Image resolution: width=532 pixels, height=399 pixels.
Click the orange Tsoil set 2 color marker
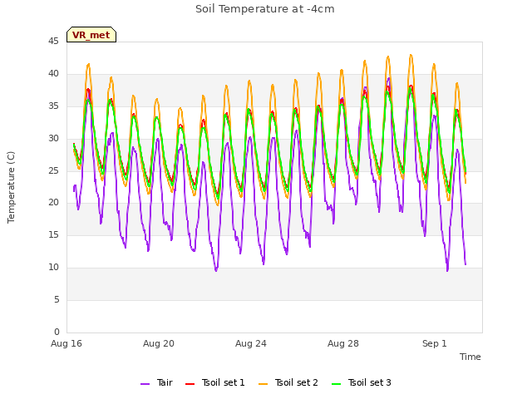263,384
